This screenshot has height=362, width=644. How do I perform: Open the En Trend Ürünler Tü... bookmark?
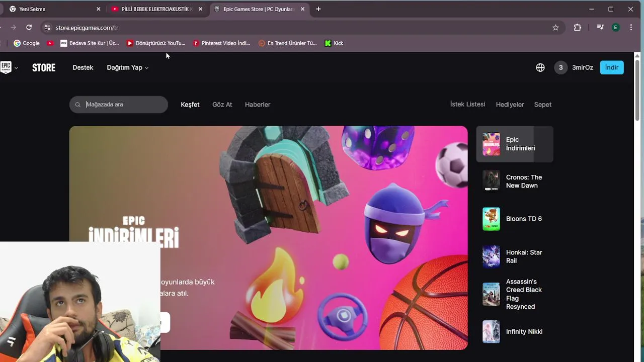click(x=288, y=43)
